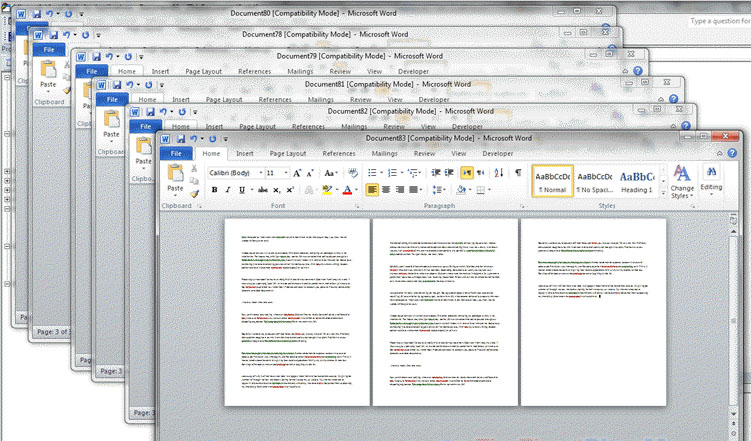The image size is (752, 441).
Task: Apply Text Effects to selection
Action: point(309,190)
